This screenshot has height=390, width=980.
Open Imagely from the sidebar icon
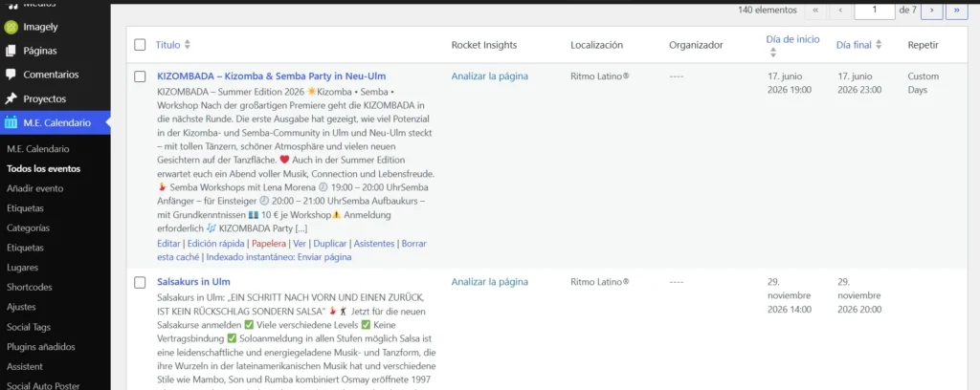tap(11, 27)
